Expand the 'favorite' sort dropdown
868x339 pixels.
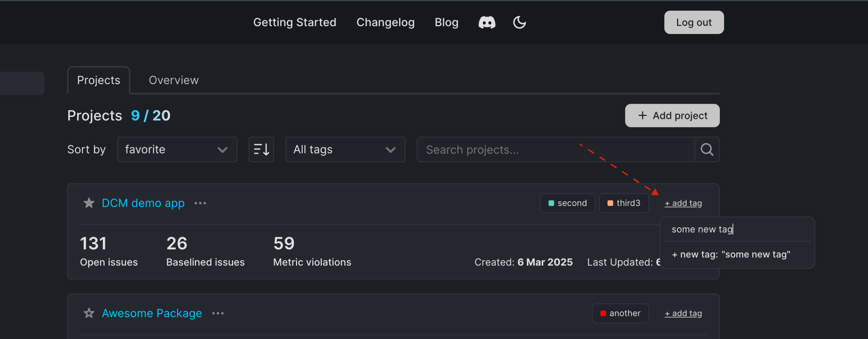177,149
